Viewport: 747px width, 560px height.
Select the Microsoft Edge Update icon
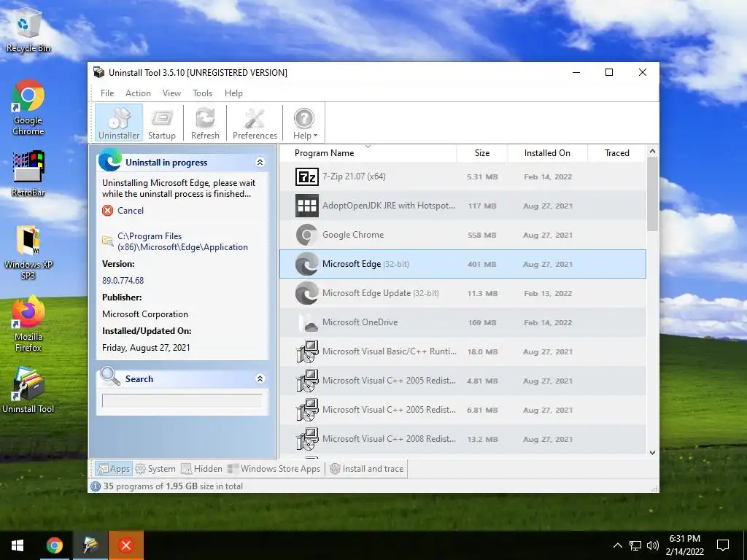[307, 293]
